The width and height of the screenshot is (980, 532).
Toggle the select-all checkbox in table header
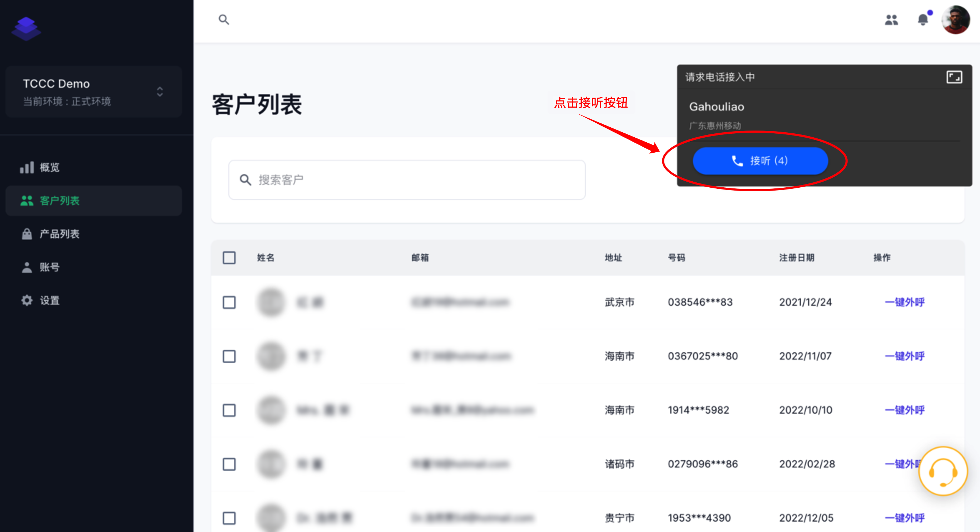click(229, 258)
